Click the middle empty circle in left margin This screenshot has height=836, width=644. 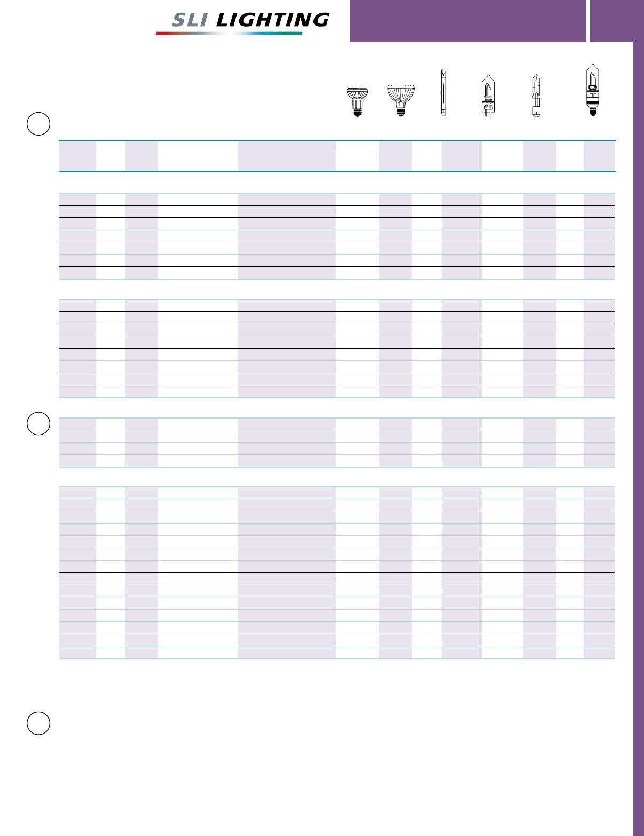(x=38, y=423)
